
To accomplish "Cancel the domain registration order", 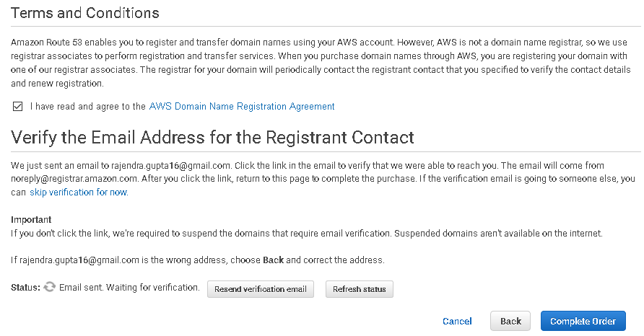I will click(x=457, y=322).
